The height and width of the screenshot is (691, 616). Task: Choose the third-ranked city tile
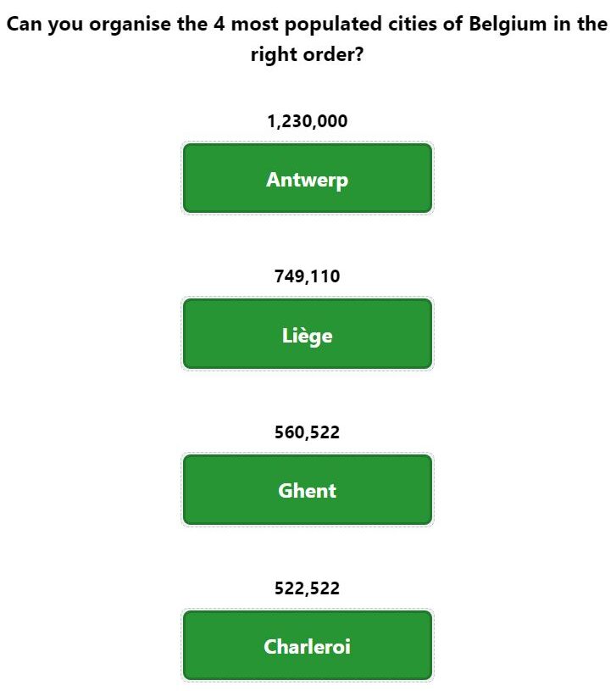pyautogui.click(x=308, y=489)
